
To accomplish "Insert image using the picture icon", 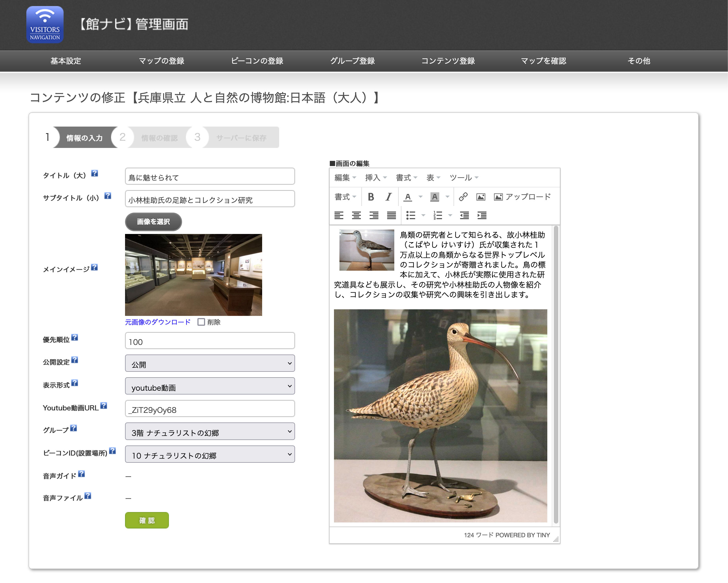I will click(x=480, y=197).
